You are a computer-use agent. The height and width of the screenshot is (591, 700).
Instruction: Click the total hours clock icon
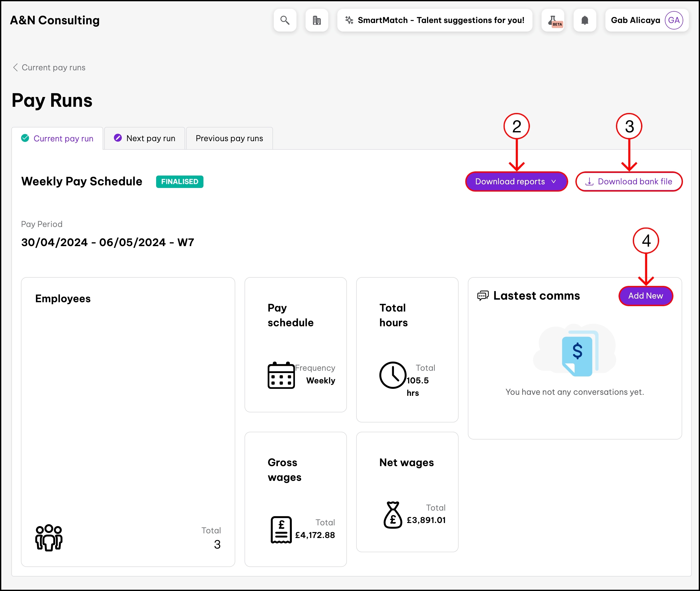[393, 375]
